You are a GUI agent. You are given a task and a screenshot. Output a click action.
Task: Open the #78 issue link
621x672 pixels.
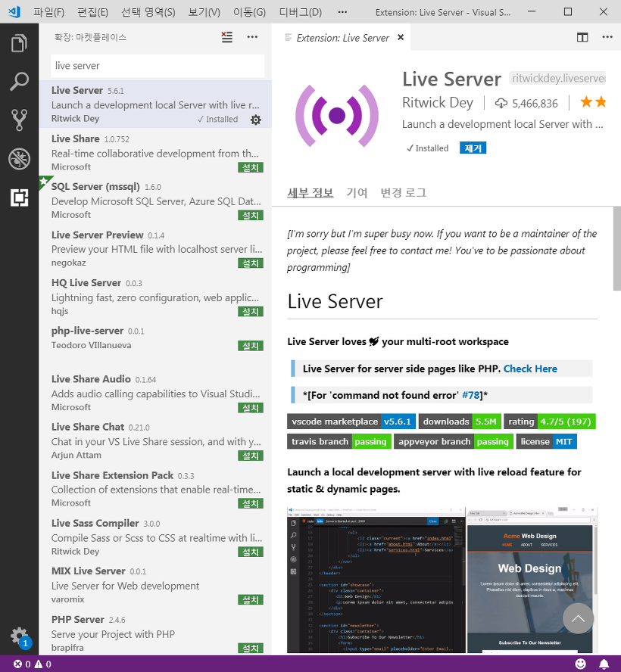click(x=471, y=395)
